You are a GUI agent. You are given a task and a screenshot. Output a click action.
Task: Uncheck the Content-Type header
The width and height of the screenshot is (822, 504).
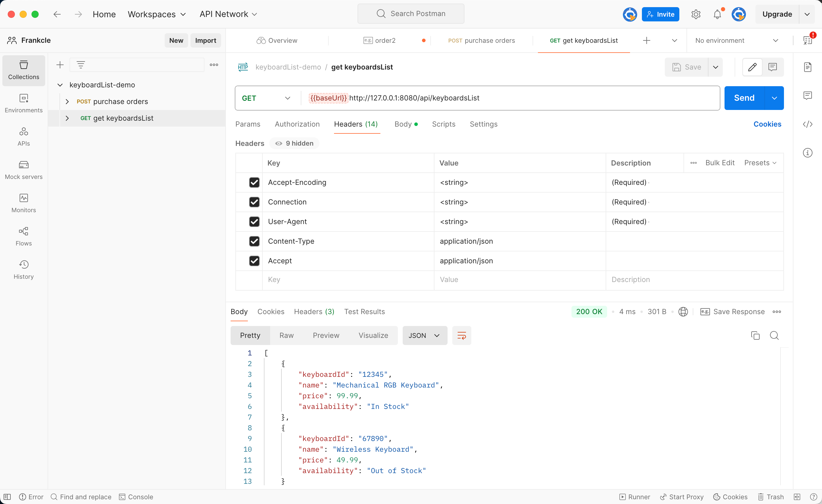[x=254, y=241]
